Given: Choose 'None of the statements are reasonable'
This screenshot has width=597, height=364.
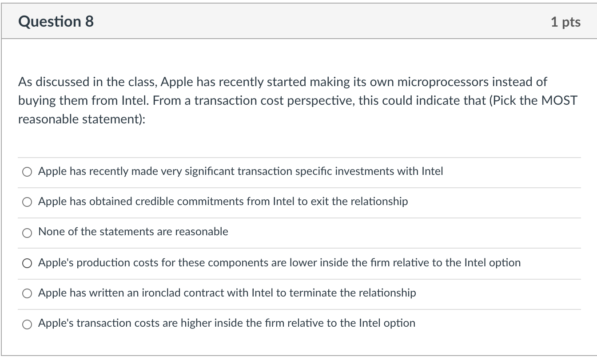Looking at the screenshot, I should point(133,231).
